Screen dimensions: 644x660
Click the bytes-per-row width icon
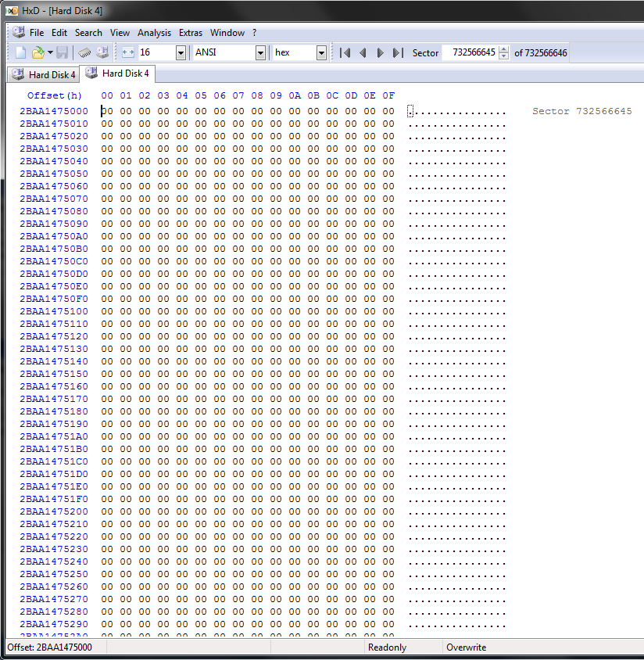[128, 52]
